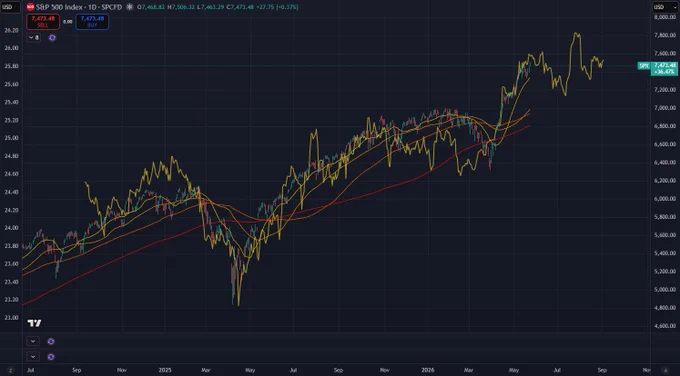Click the 7,000.00 label on right price axis
This screenshot has height=376, width=680.
[665, 108]
